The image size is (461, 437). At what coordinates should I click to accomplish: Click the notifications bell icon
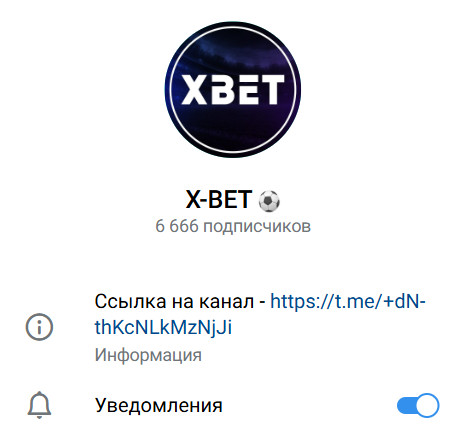(39, 405)
